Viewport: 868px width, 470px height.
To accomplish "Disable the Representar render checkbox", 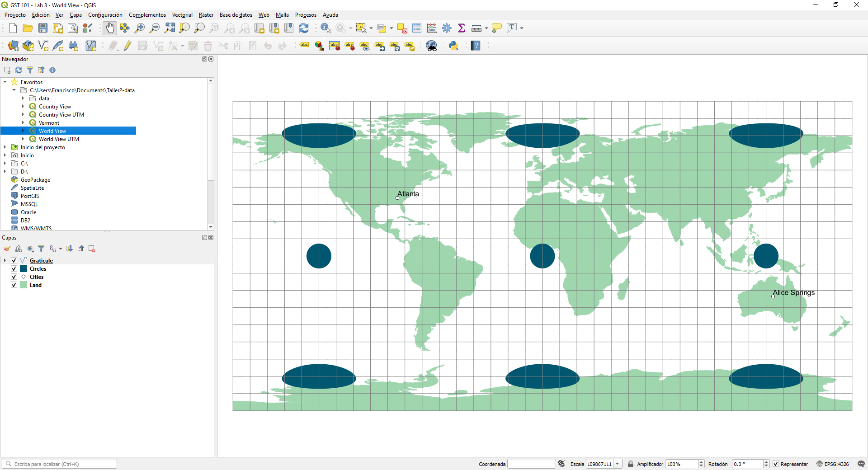I will click(x=776, y=464).
